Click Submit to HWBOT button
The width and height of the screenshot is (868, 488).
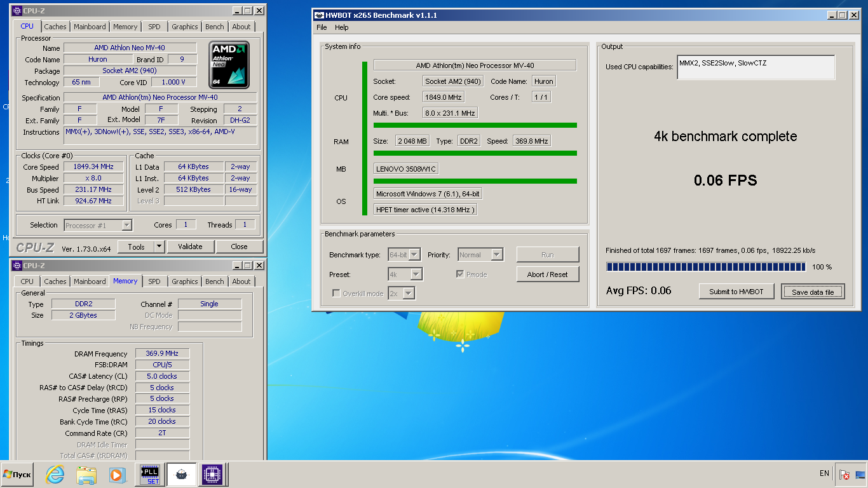click(736, 292)
